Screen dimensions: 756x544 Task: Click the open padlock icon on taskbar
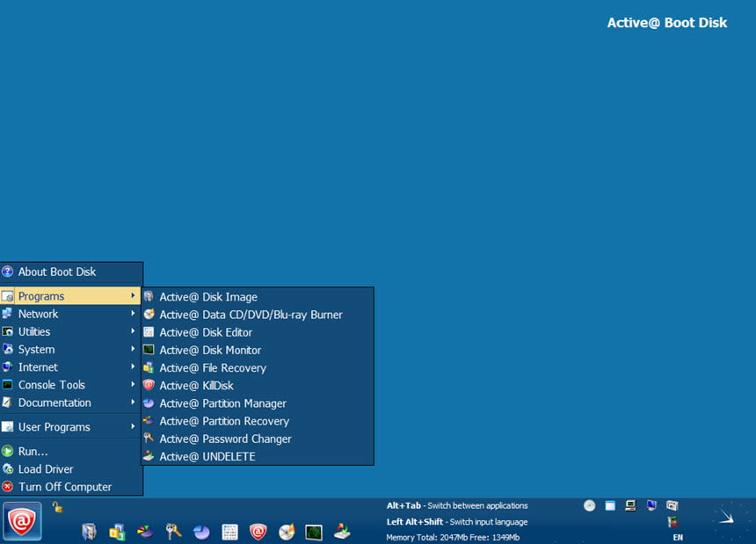[58, 507]
